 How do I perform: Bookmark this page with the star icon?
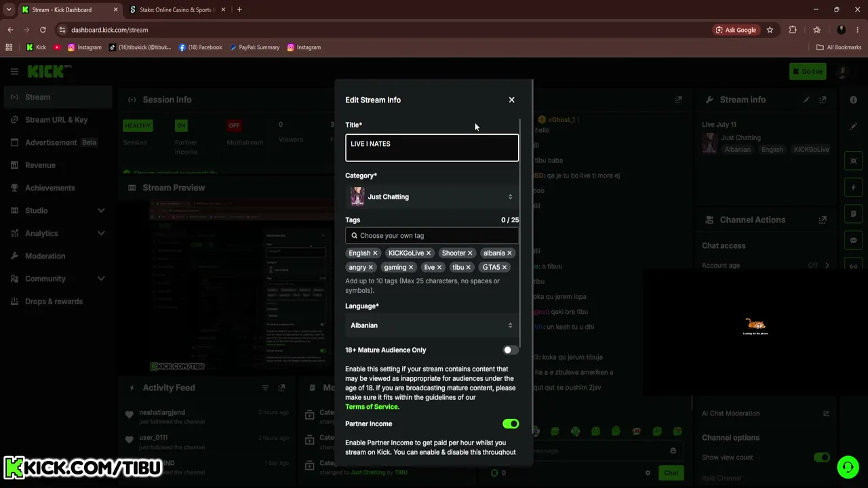770,30
